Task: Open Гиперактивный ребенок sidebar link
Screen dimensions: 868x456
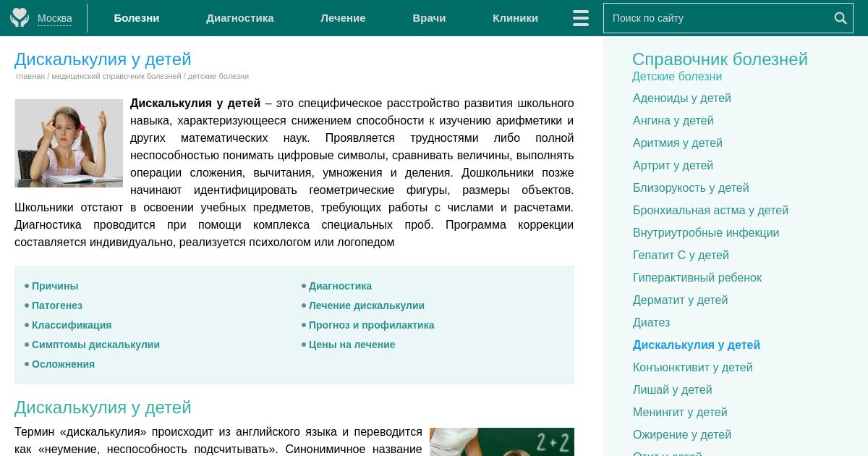Action: pos(697,277)
